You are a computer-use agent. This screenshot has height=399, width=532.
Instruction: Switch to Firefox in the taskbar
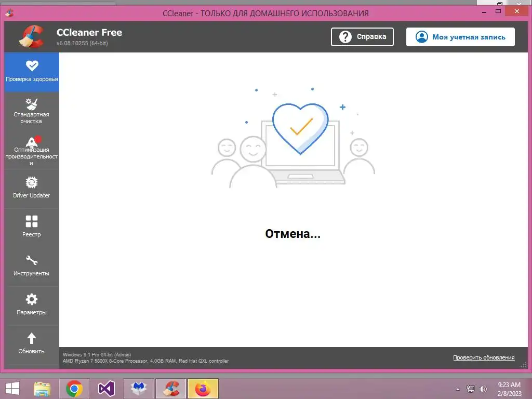[203, 389]
